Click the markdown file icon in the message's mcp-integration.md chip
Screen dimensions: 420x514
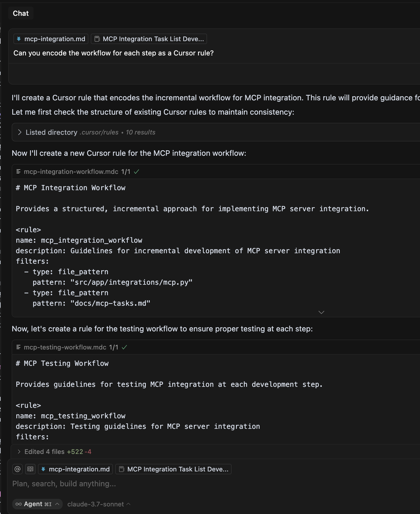coord(19,39)
